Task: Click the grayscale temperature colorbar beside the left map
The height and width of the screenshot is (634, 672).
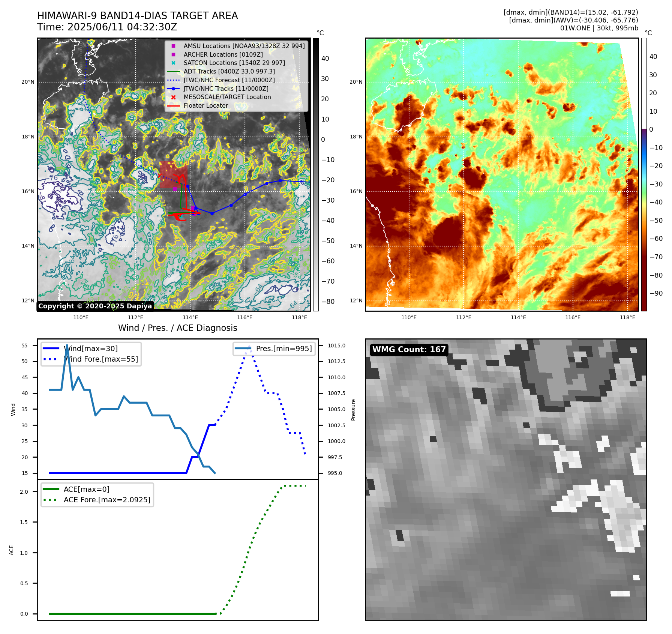Action: coord(316,174)
